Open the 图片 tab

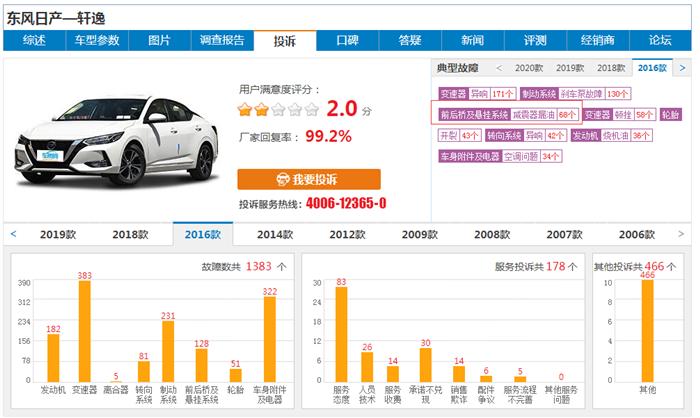click(x=159, y=41)
